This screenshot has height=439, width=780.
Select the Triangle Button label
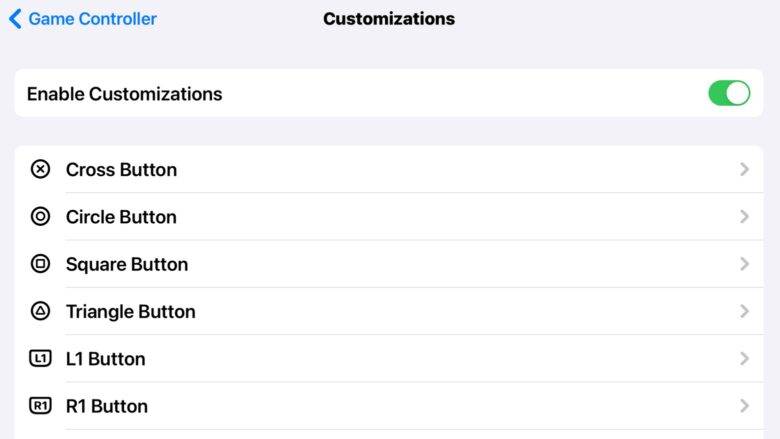131,312
